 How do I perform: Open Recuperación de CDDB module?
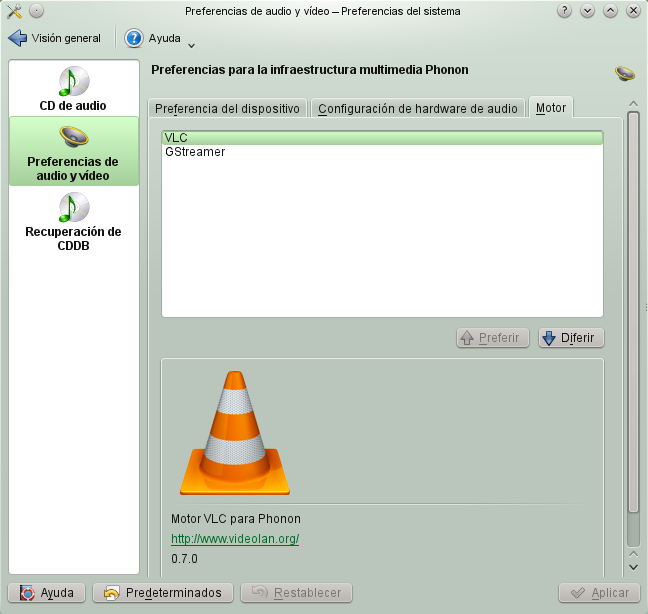(x=74, y=222)
